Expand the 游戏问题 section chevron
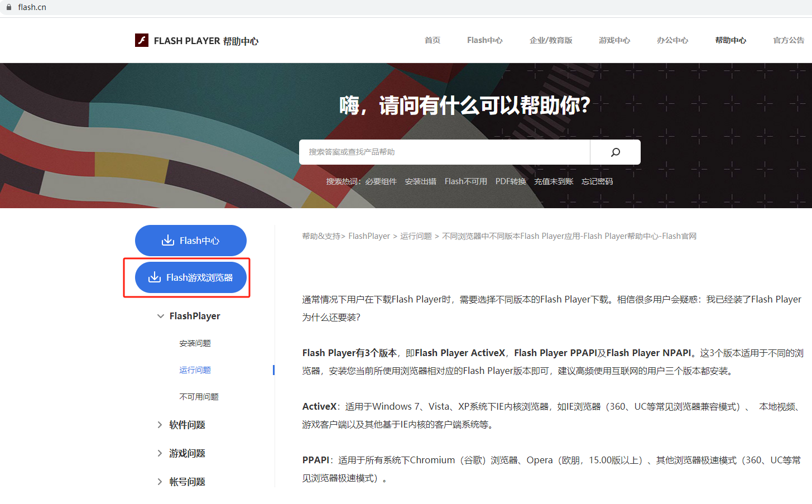The height and width of the screenshot is (504, 812). point(160,453)
